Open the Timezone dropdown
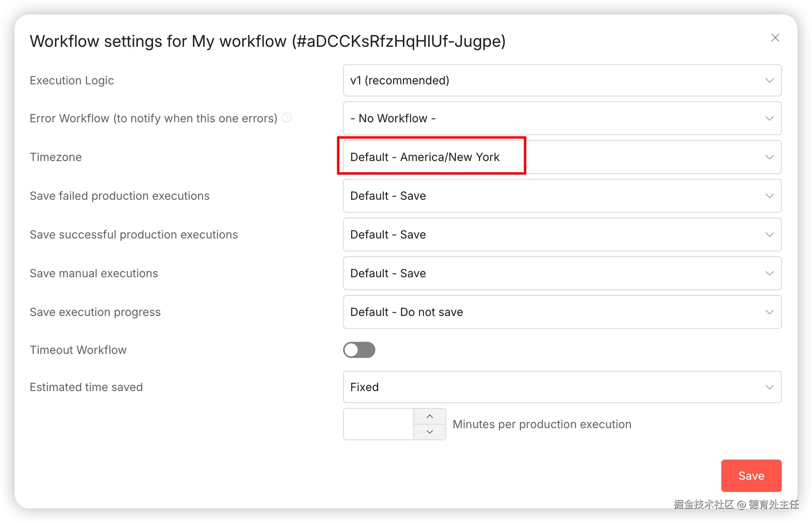This screenshot has width=812, height=523. (562, 157)
